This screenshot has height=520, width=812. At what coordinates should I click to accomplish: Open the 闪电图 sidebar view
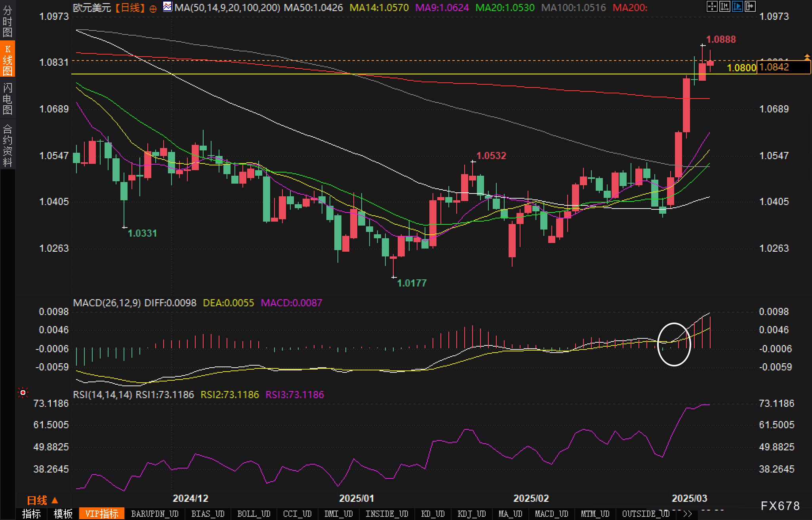click(x=8, y=99)
